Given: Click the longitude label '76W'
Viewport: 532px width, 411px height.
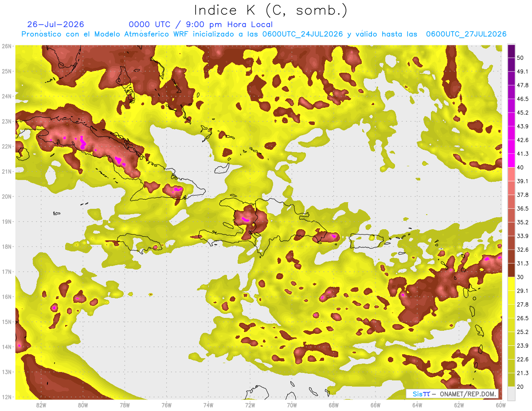Looking at the screenshot, I should 166,405.
